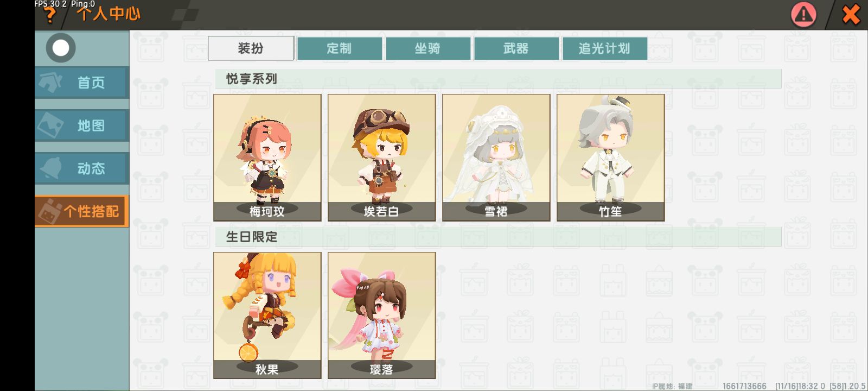Select the 埃若白 character skin
The width and height of the screenshot is (868, 391).
click(x=382, y=157)
